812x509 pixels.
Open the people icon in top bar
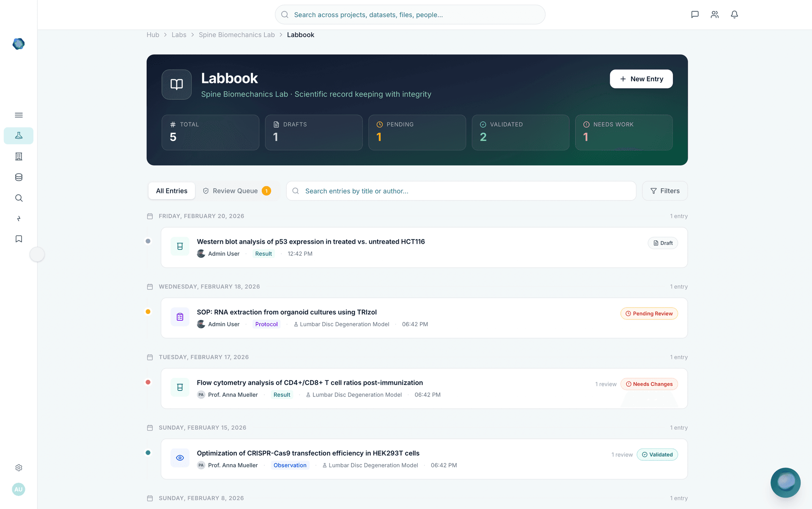coord(715,14)
